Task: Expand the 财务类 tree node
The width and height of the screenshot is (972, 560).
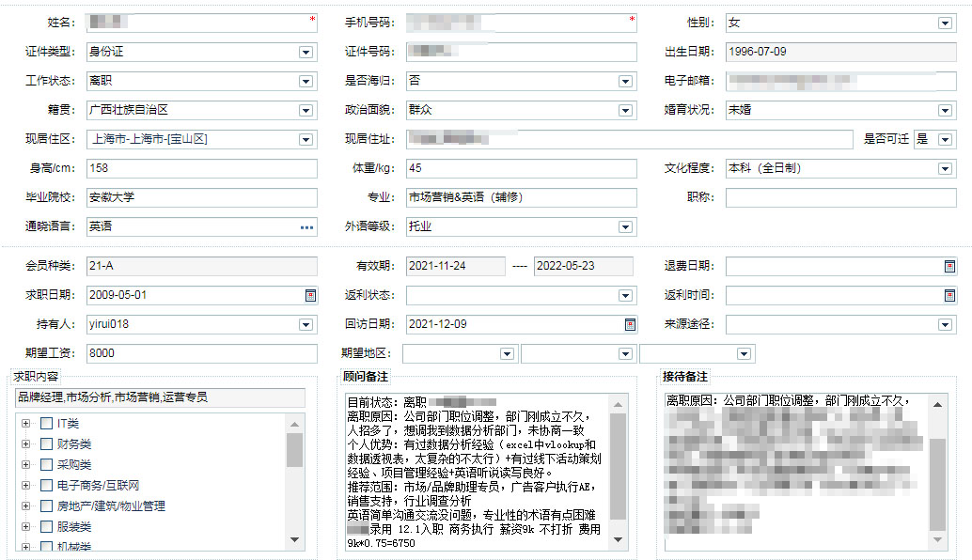Action: pyautogui.click(x=25, y=444)
